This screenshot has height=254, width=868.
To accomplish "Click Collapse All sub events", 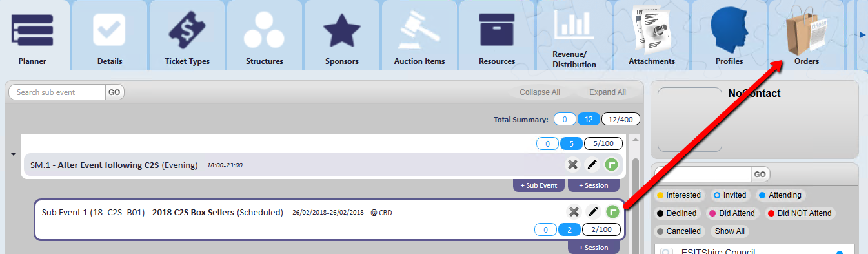I will [540, 92].
